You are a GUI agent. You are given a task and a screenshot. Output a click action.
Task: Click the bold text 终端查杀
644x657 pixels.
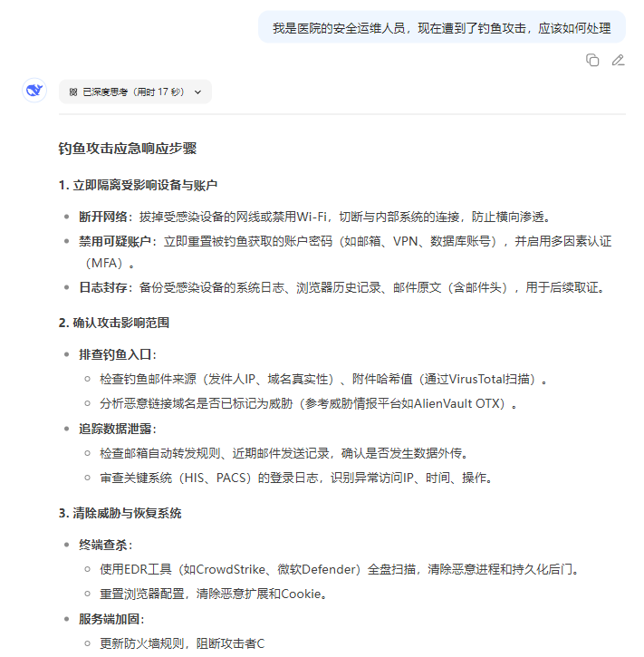click(x=103, y=545)
